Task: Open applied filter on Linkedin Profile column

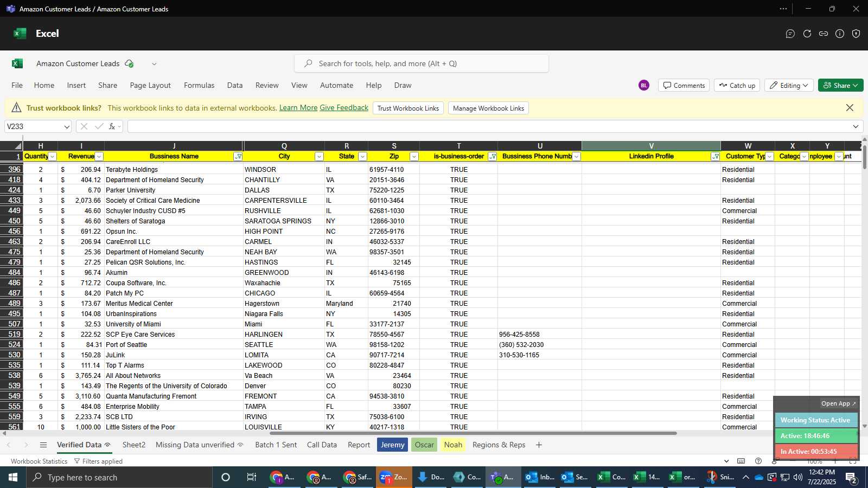Action: (716, 157)
